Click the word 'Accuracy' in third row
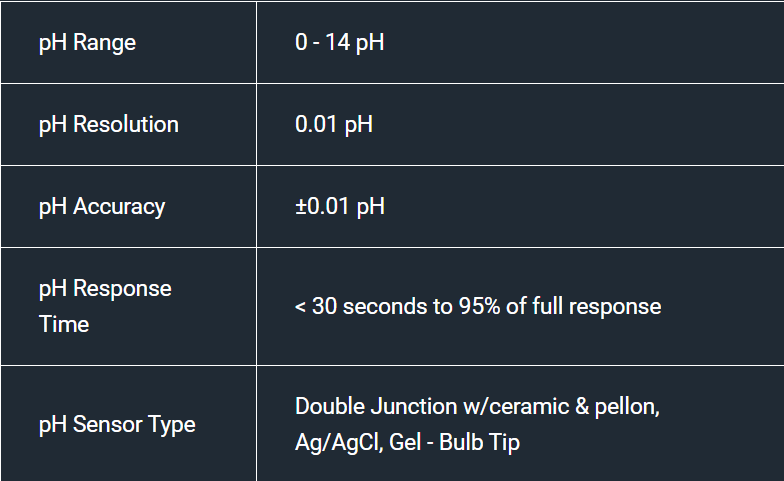The image size is (784, 481). click(119, 207)
